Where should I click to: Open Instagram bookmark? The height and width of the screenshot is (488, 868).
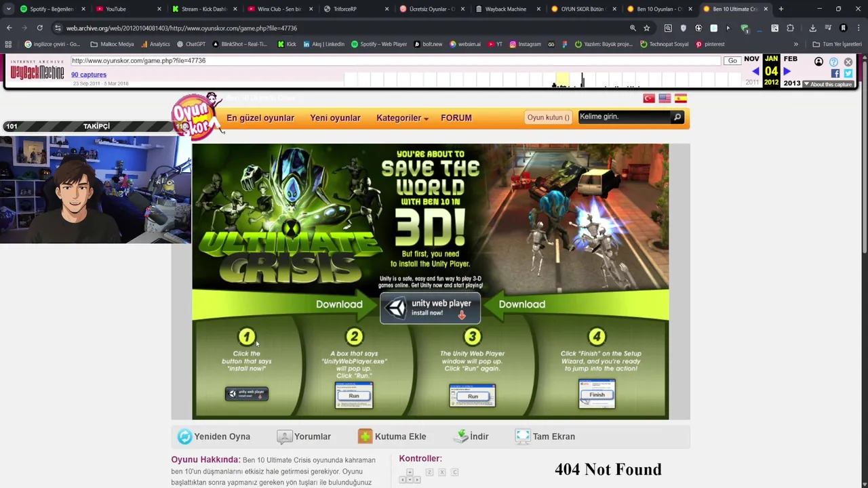[525, 44]
